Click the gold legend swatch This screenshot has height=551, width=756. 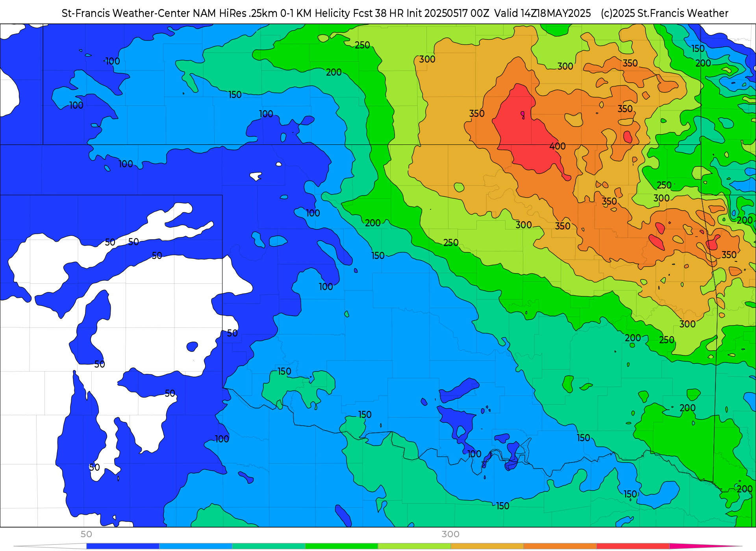[487, 546]
